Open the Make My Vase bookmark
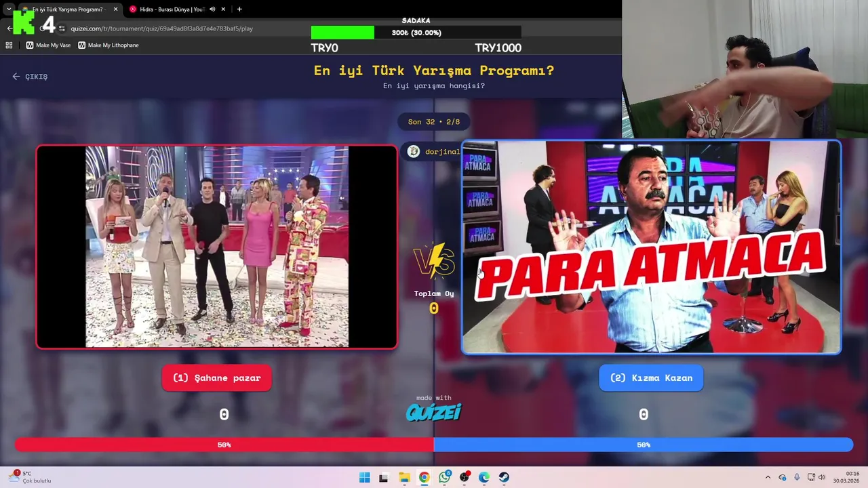Image resolution: width=868 pixels, height=488 pixels. point(48,45)
